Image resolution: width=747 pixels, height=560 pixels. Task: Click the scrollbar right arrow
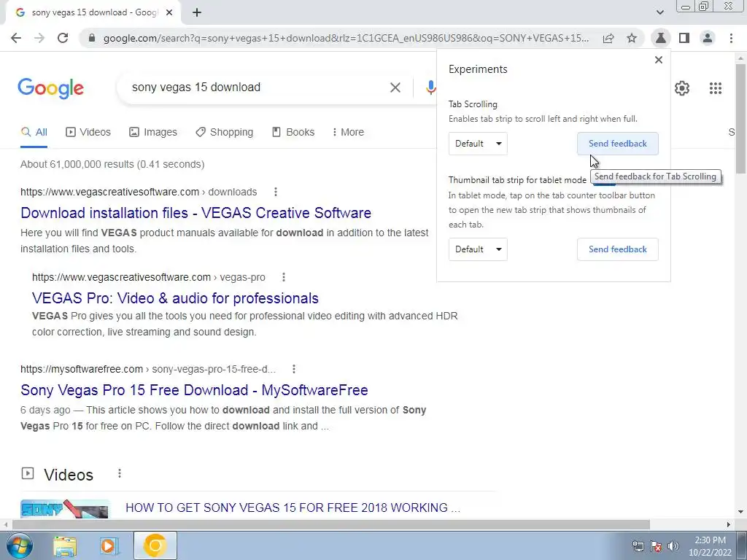pos(729,525)
